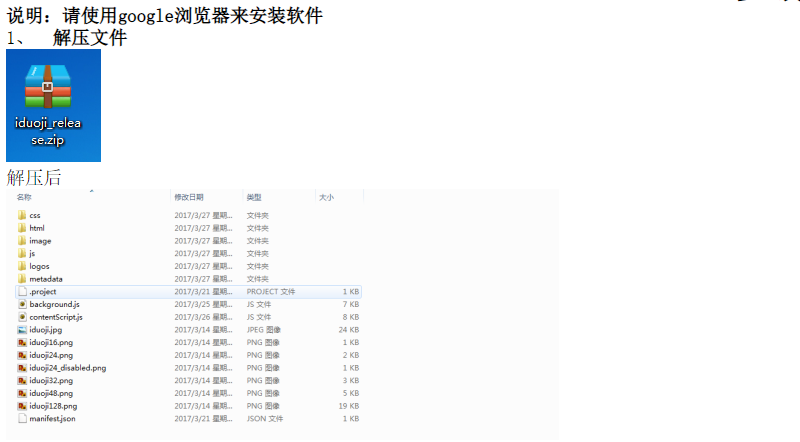Click the iduoji.jpg image icon
This screenshot has height=442, width=800.
tap(22, 330)
